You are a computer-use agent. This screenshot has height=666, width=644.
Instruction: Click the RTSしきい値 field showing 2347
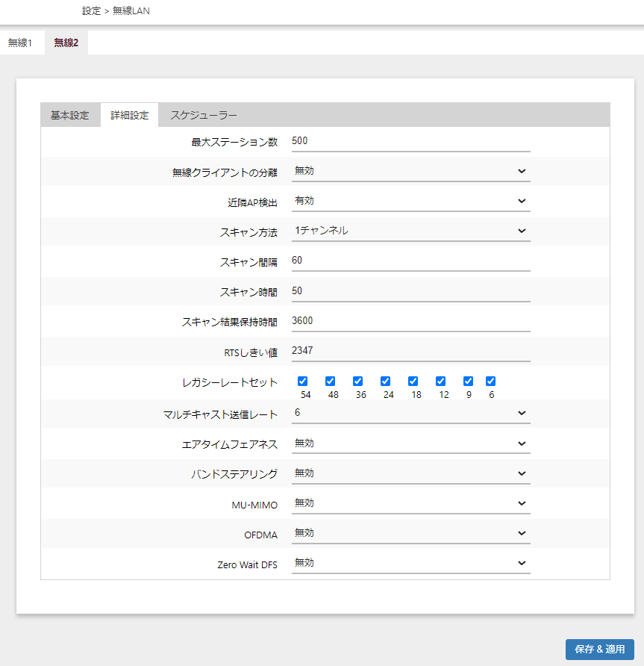pyautogui.click(x=411, y=351)
